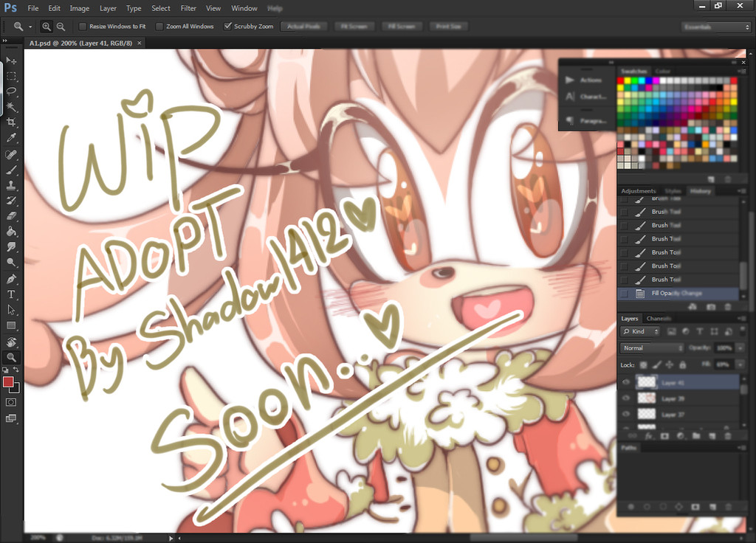Select the Rectangle shape tool
756x543 pixels.
point(11,325)
